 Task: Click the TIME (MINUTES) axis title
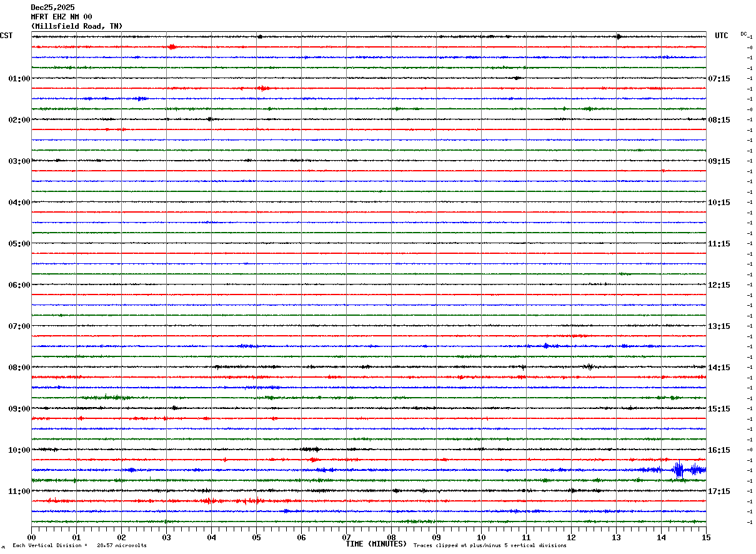point(377,544)
